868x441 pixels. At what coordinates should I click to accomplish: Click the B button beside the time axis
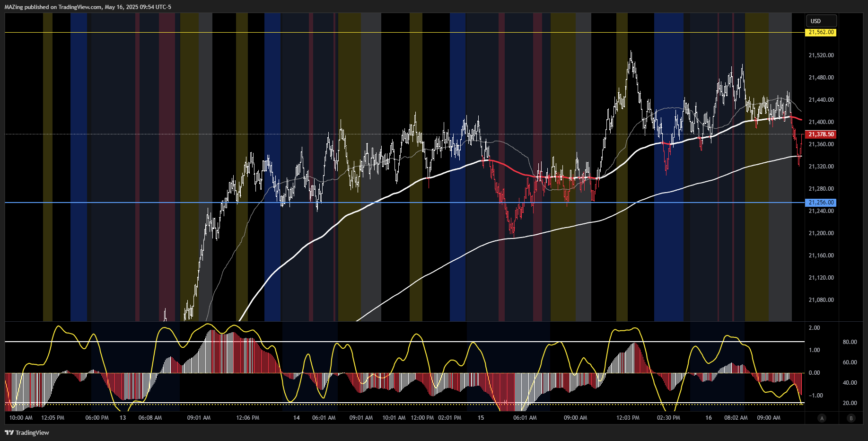(x=851, y=418)
